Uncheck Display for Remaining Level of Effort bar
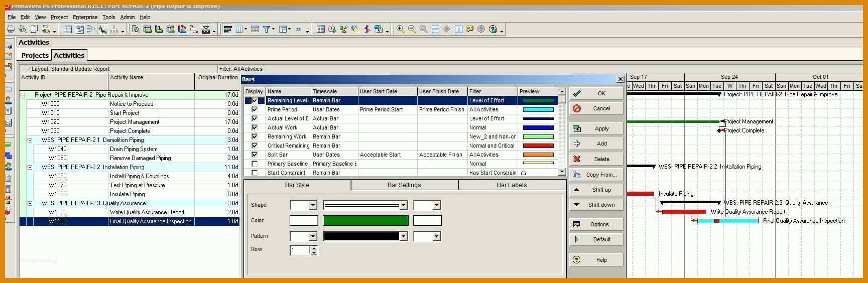 click(x=255, y=100)
